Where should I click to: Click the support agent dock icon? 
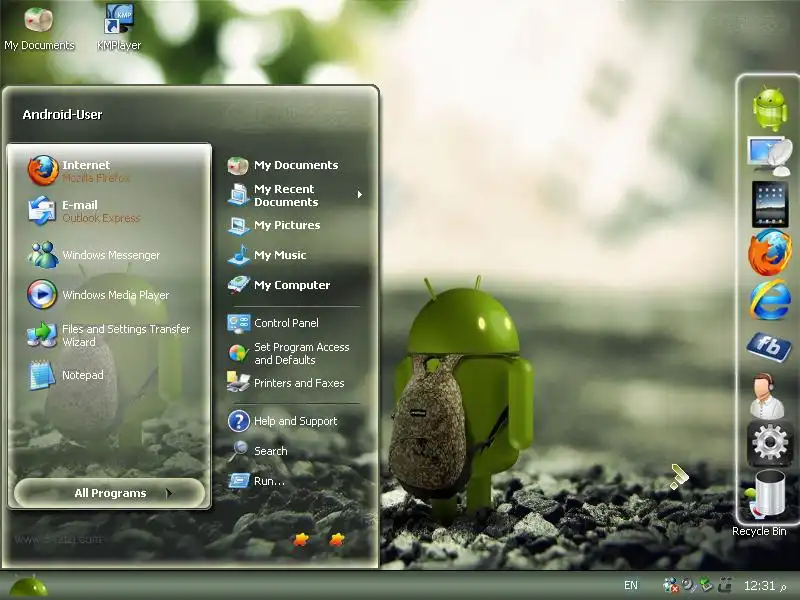coord(767,396)
